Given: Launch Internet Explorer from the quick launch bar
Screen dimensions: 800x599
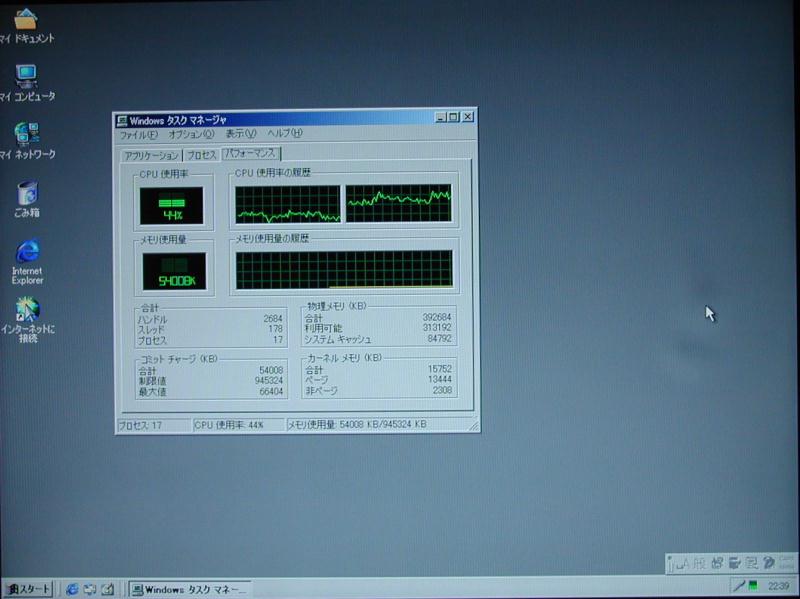Looking at the screenshot, I should tap(72, 589).
